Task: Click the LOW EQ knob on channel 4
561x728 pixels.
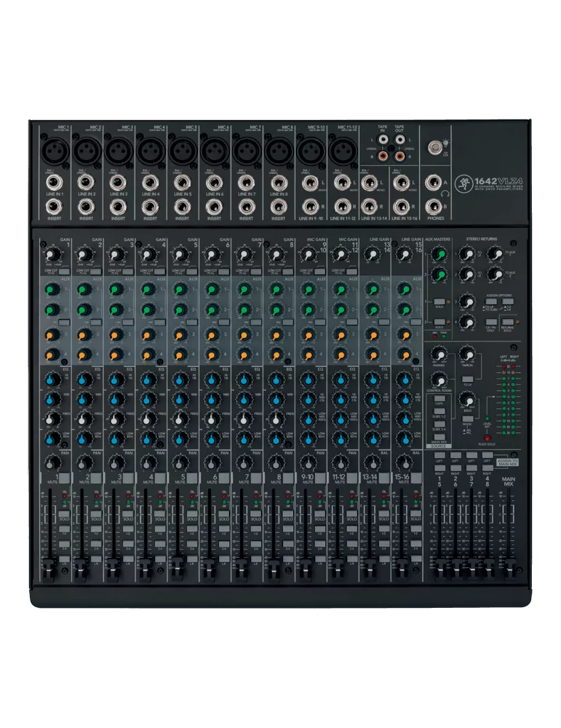Action: pos(148,438)
